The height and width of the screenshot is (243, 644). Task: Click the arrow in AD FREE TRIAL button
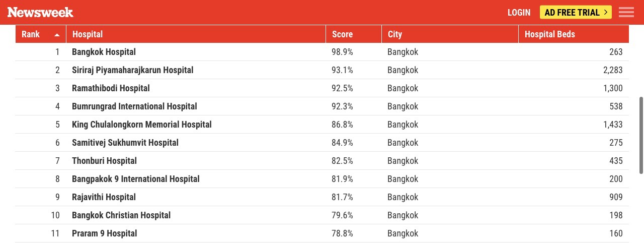[605, 13]
